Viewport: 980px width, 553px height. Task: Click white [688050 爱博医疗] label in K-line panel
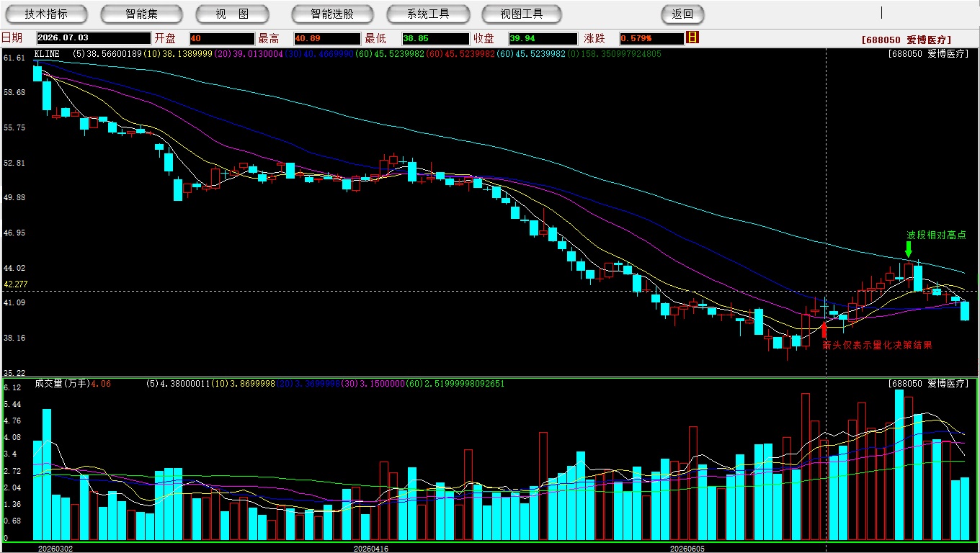pyautogui.click(x=929, y=54)
